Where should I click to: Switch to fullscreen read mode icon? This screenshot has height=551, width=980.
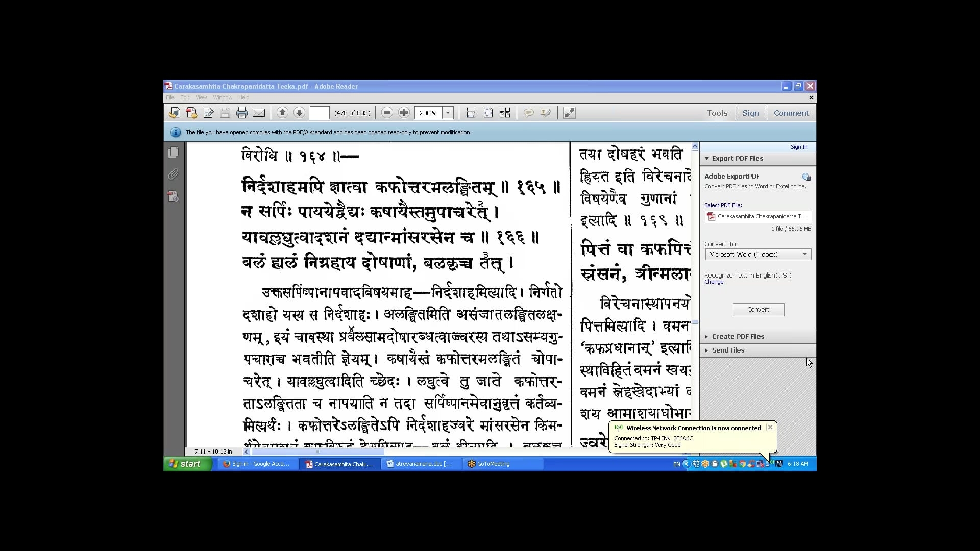click(x=569, y=113)
